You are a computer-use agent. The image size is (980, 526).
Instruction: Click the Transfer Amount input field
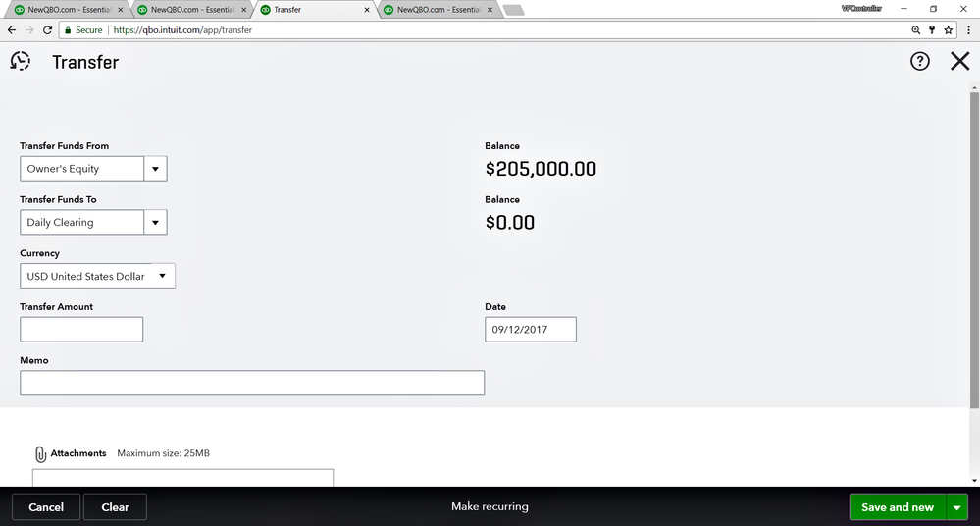click(x=81, y=330)
